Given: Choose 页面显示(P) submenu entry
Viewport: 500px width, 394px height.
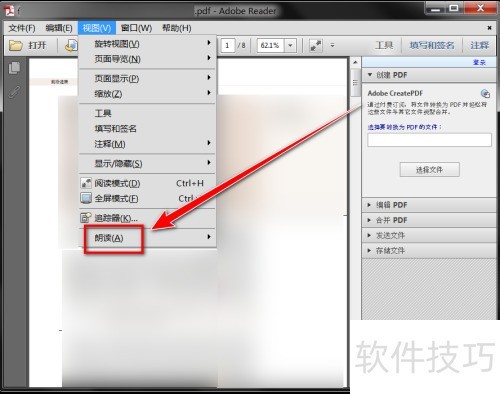Looking at the screenshot, I should 148,78.
